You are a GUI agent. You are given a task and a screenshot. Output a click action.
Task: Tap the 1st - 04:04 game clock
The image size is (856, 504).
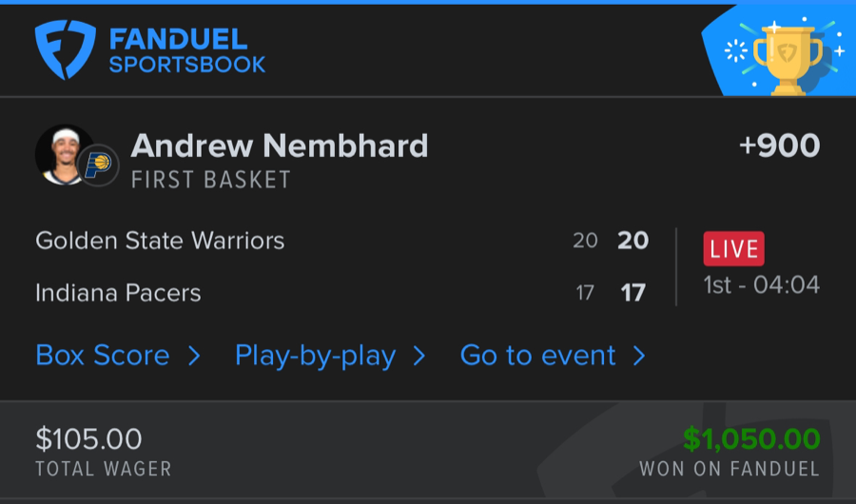coord(761,284)
